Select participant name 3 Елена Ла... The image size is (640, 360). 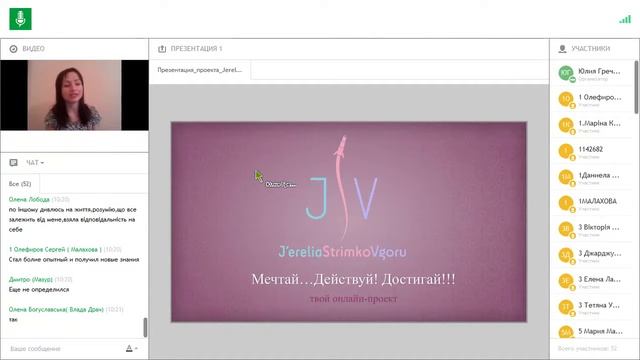pos(599,279)
